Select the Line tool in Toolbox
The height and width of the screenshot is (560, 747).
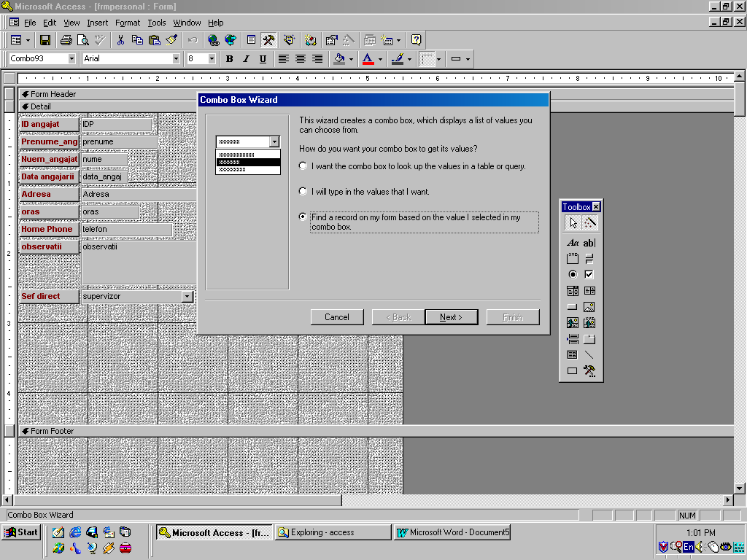589,355
